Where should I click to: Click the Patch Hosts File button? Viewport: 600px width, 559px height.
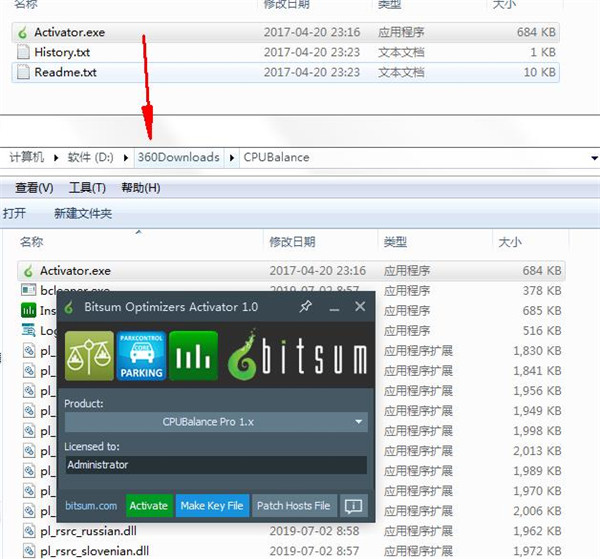[x=294, y=506]
